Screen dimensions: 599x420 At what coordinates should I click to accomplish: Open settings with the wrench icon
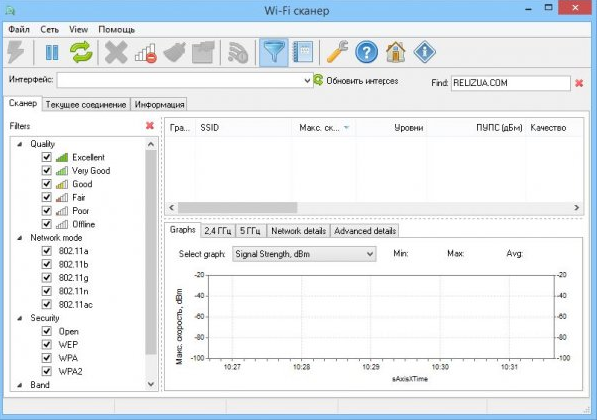338,52
